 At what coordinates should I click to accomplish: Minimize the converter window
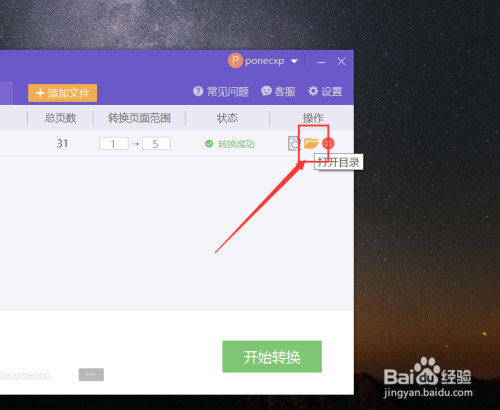[x=321, y=62]
